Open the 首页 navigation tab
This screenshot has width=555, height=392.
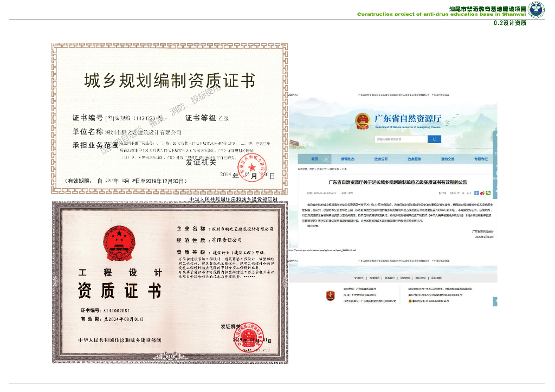(x=314, y=159)
